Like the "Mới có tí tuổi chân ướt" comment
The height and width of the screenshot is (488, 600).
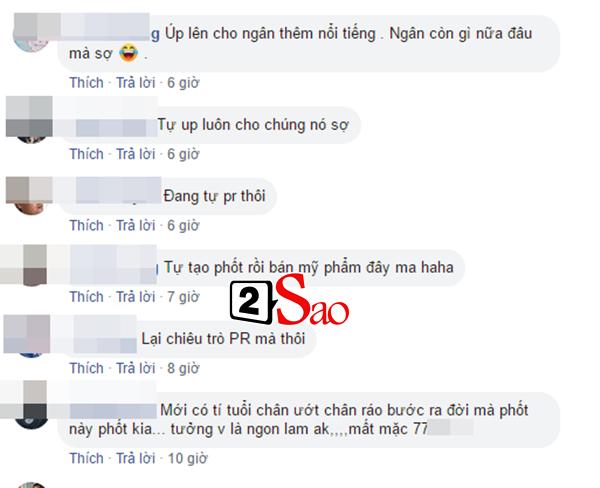tap(86, 459)
